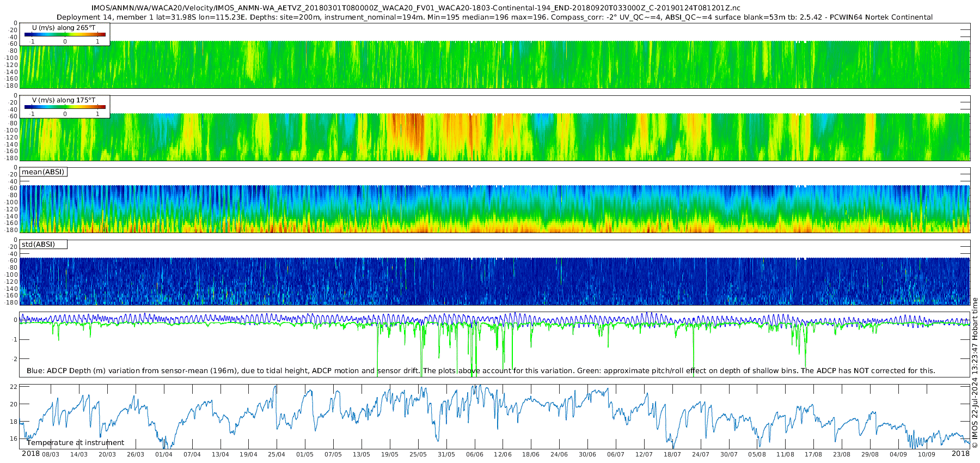980x463 pixels.
Task: Click the 17/08 date tick label
Action: pyautogui.click(x=813, y=454)
